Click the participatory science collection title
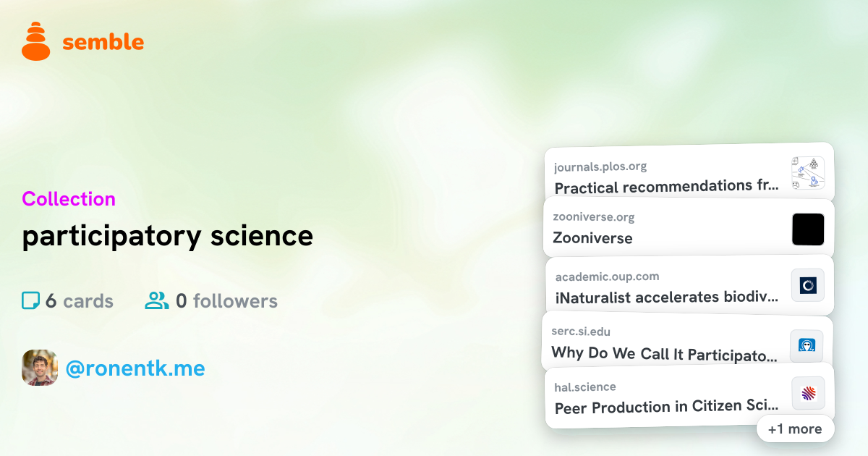Image resolution: width=868 pixels, height=456 pixels. [x=167, y=236]
